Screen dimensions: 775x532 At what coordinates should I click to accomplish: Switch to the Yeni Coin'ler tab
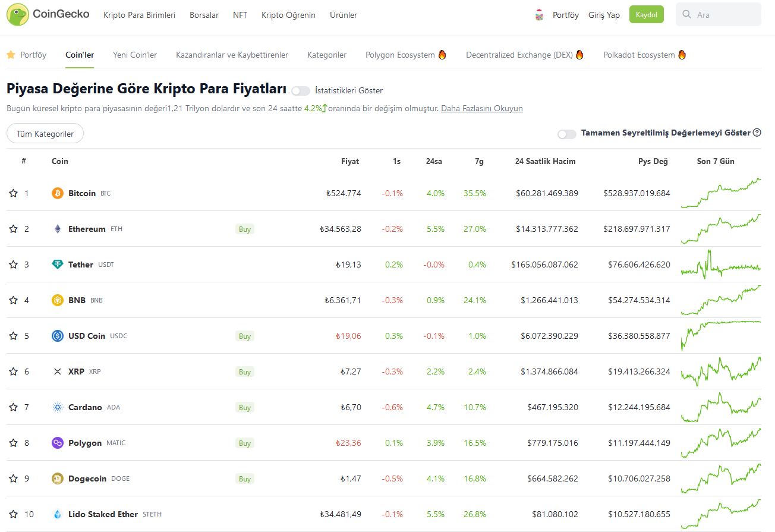(134, 54)
